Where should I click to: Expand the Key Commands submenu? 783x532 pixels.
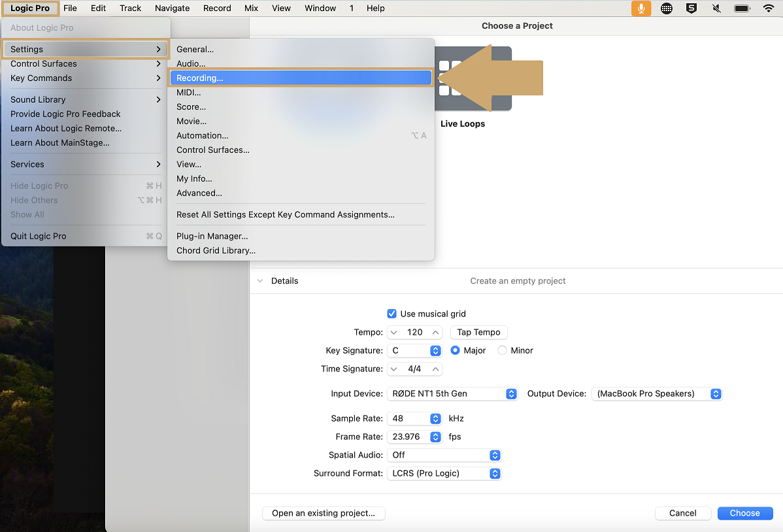[x=85, y=78]
